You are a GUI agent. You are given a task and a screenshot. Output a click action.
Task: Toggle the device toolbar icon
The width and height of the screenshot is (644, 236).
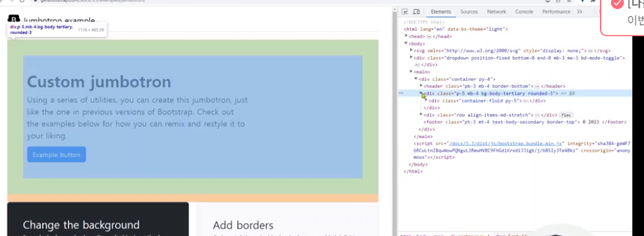pos(416,12)
